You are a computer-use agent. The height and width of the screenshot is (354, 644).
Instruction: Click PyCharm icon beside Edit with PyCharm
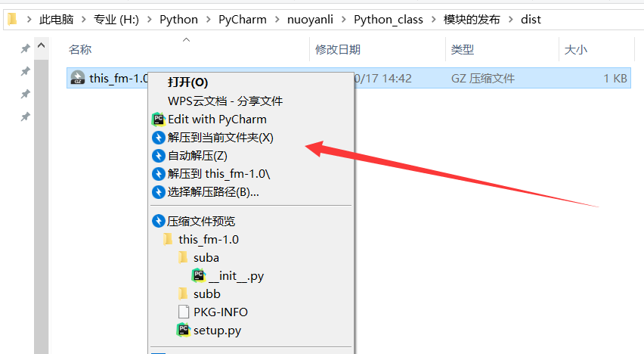click(158, 120)
